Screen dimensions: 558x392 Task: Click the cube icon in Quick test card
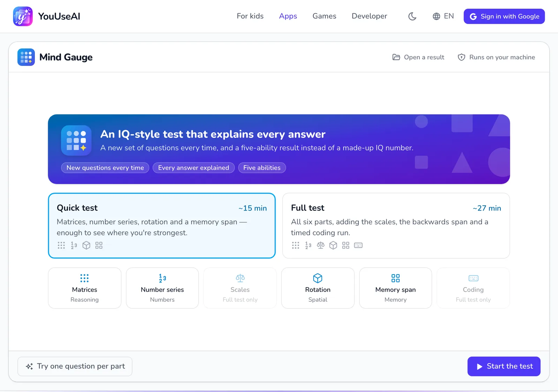click(x=86, y=245)
